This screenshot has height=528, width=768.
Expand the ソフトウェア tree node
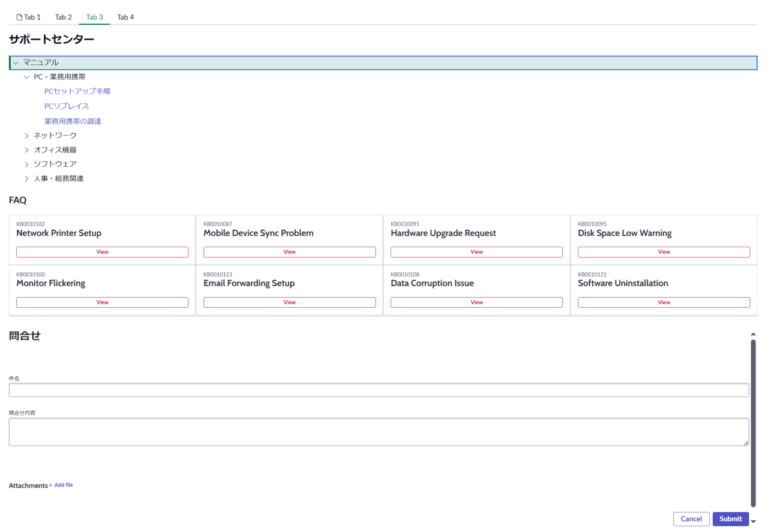[26, 164]
